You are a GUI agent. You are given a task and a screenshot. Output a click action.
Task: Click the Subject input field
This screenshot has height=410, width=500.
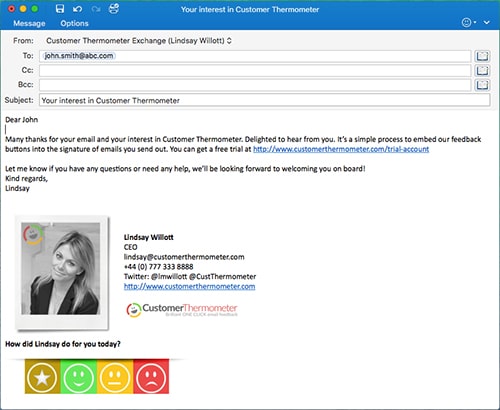pyautogui.click(x=265, y=100)
